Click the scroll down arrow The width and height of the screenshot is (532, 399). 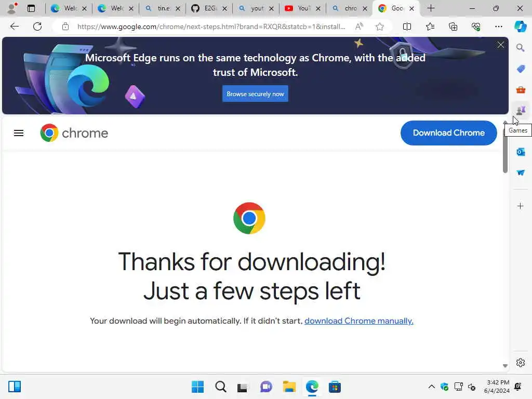click(505, 366)
